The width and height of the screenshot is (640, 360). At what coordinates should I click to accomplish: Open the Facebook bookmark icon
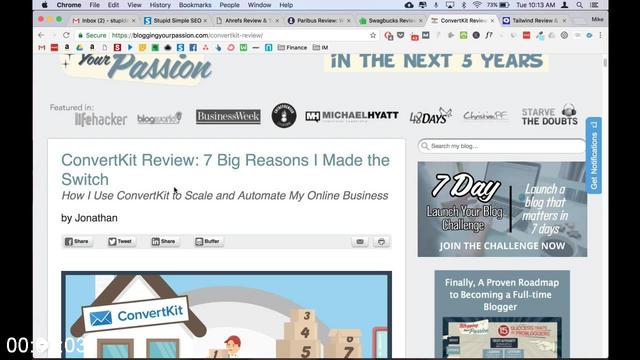pos(193,48)
